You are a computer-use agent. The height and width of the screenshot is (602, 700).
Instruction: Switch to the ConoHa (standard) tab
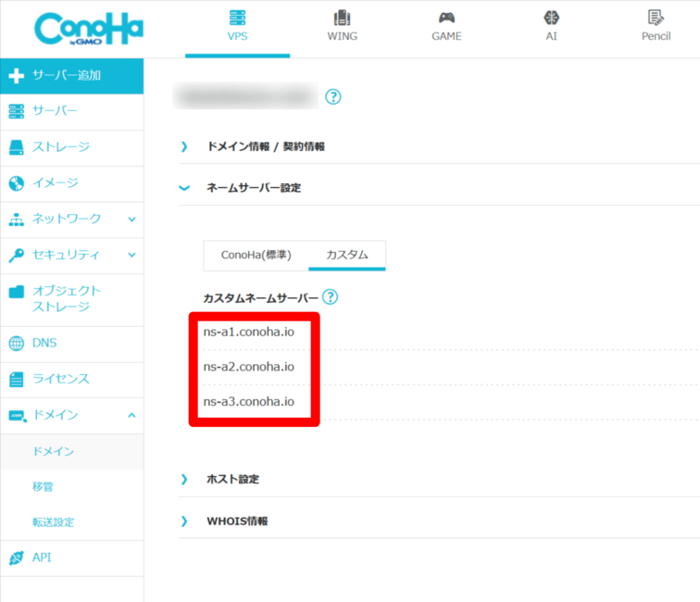[256, 255]
